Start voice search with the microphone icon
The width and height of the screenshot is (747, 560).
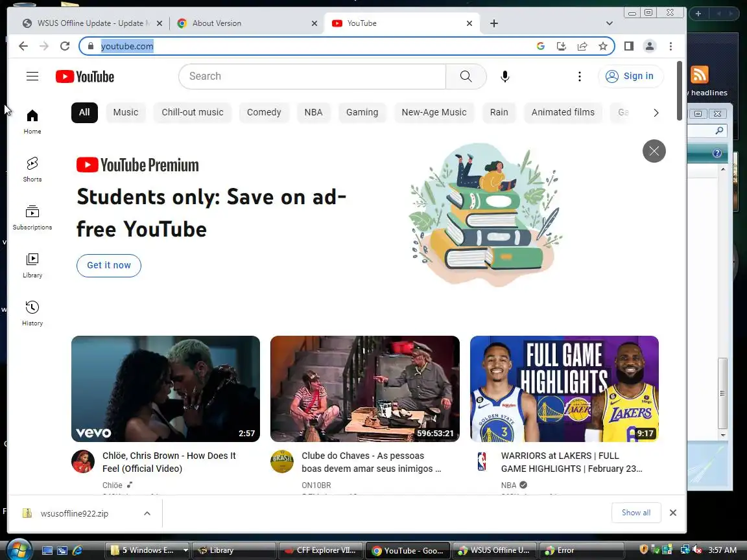(x=505, y=76)
